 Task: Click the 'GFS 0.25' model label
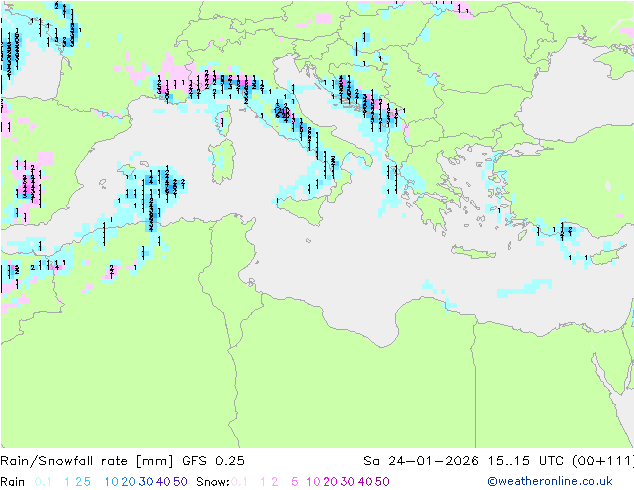coord(213,461)
